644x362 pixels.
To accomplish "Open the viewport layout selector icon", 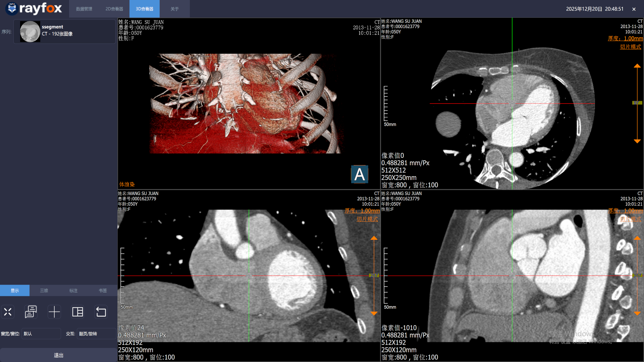I will (77, 312).
